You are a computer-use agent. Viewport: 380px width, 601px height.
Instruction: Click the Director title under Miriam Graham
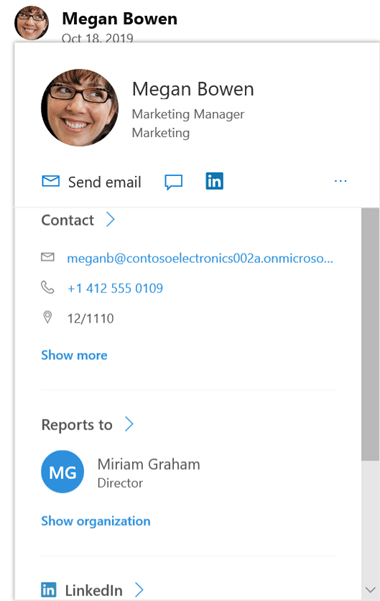120,483
